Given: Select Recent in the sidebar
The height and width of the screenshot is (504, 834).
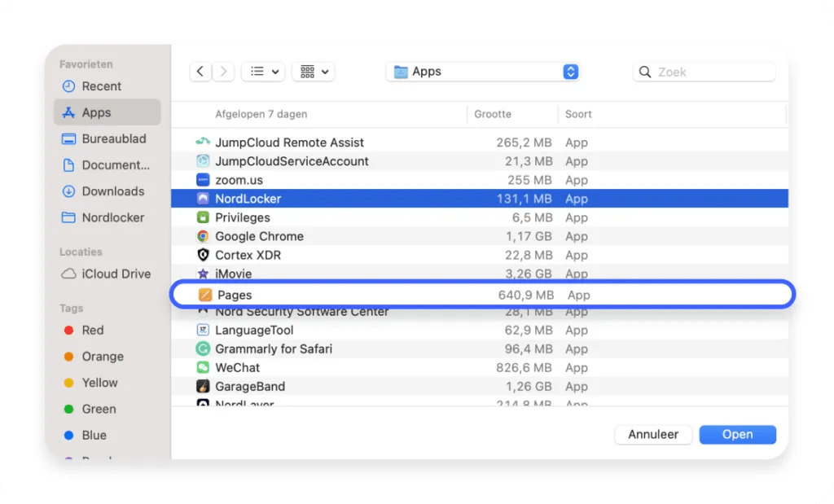Looking at the screenshot, I should click(x=107, y=86).
